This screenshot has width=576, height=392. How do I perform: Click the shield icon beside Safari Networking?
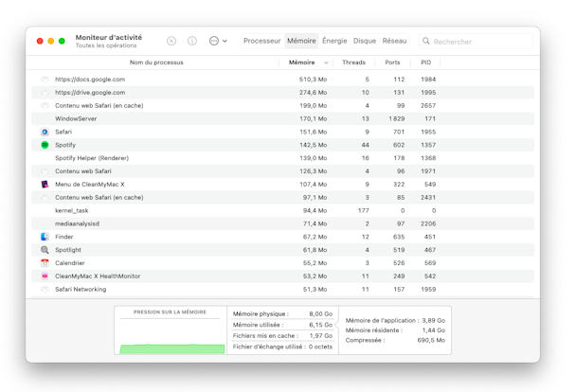pyautogui.click(x=45, y=289)
